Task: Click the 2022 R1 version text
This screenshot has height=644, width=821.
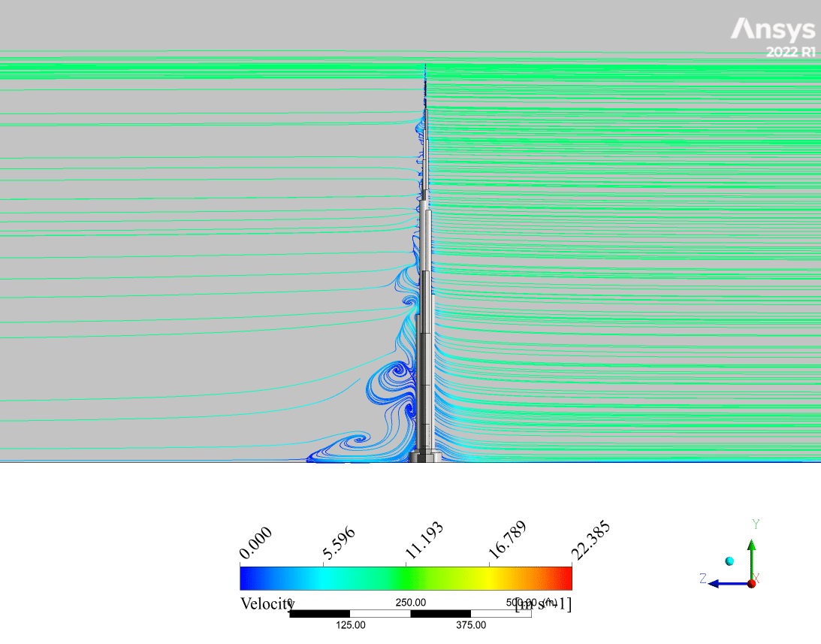Action: (x=789, y=53)
